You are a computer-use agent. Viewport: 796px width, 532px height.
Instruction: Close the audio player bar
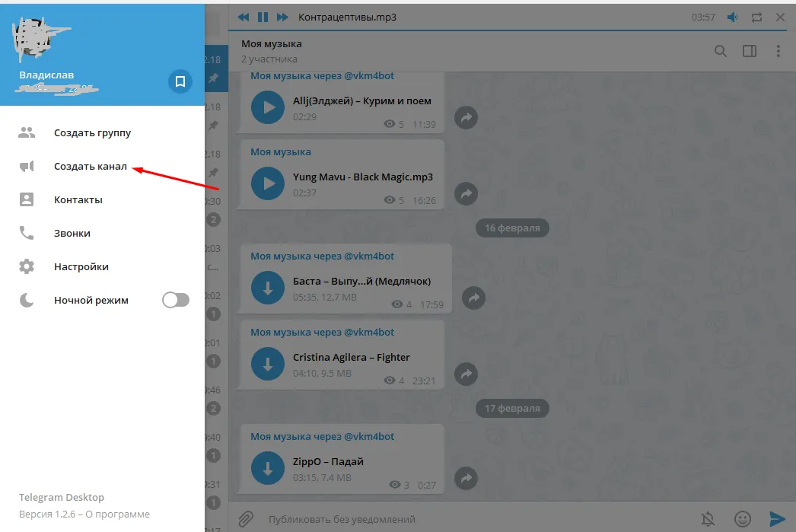pos(780,18)
